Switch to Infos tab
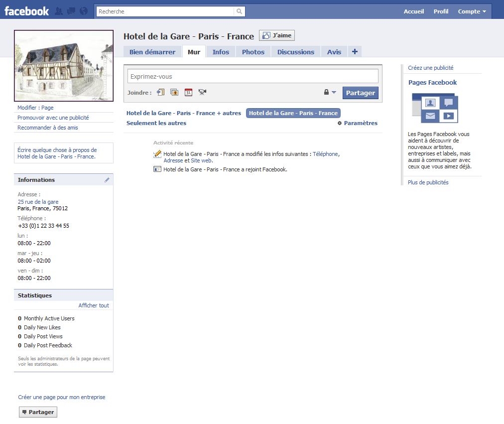 click(x=221, y=52)
